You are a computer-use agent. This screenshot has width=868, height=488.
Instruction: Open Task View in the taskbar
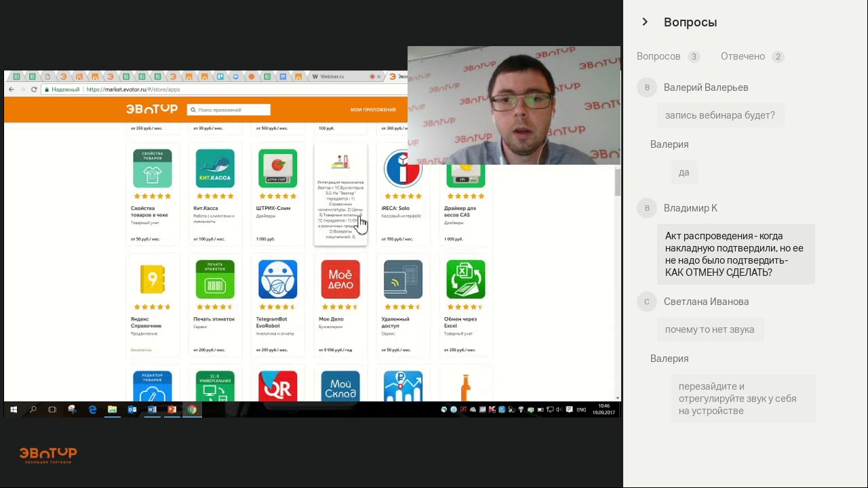52,409
